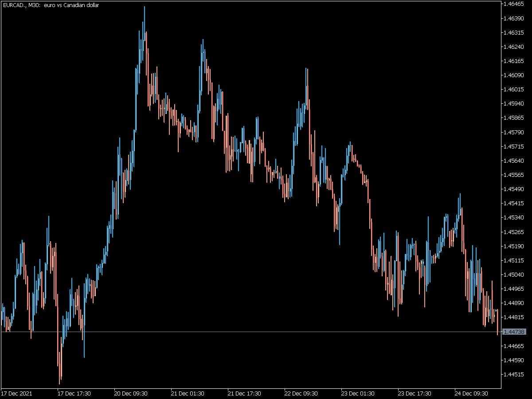This screenshot has width=532, height=399.
Task: Click the 23 Dec 17:30 time label
Action: coord(415,393)
